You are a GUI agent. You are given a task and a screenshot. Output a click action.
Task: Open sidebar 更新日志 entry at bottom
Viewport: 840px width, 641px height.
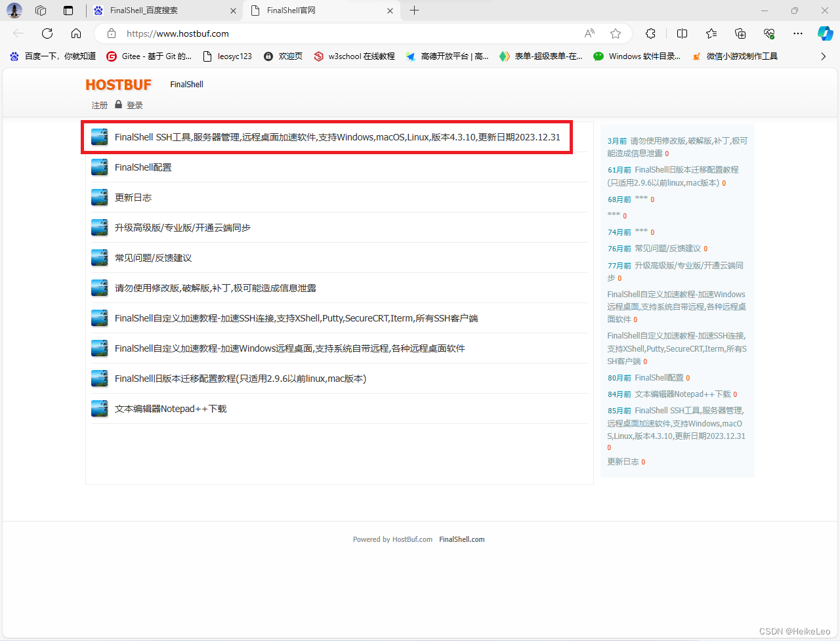(x=623, y=462)
